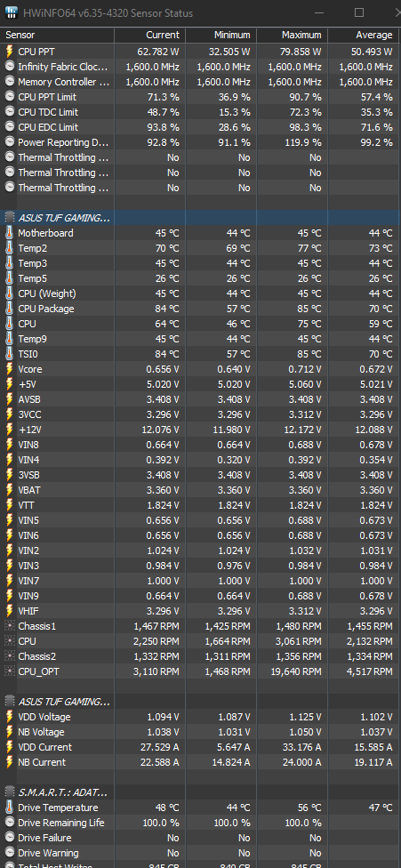Maximize the HWiNFO64 Sensor Status window
Viewport: 401px width, 868px height.
point(359,12)
